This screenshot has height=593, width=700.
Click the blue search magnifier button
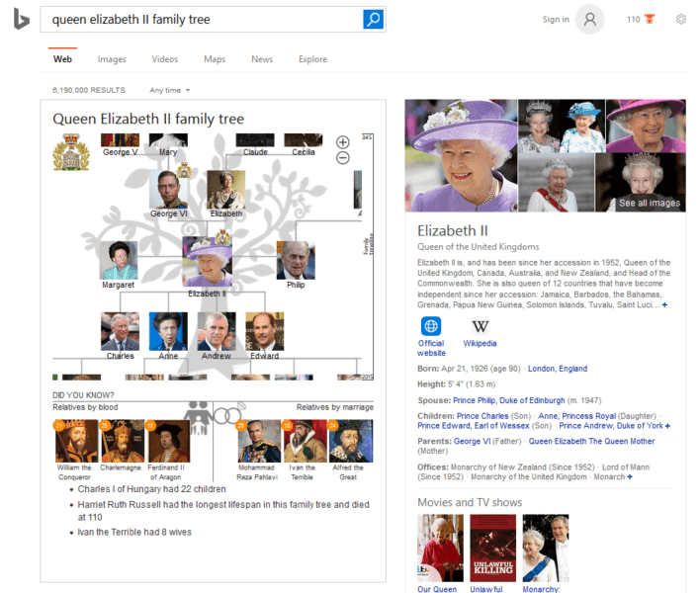tap(373, 19)
